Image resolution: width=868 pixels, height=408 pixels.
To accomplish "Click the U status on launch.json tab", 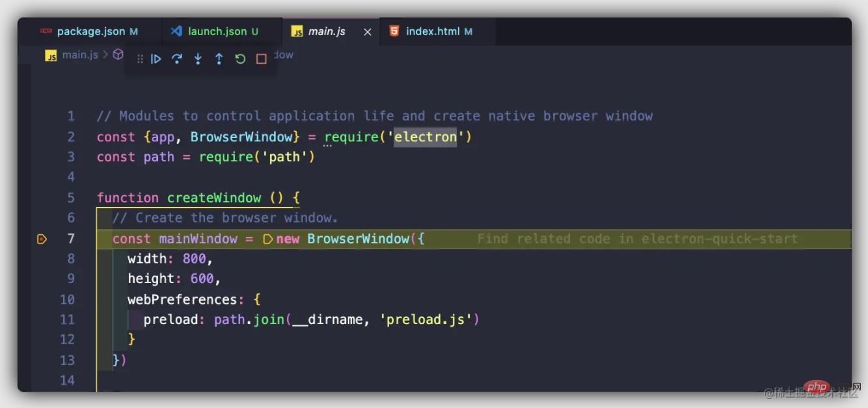I will pos(255,31).
